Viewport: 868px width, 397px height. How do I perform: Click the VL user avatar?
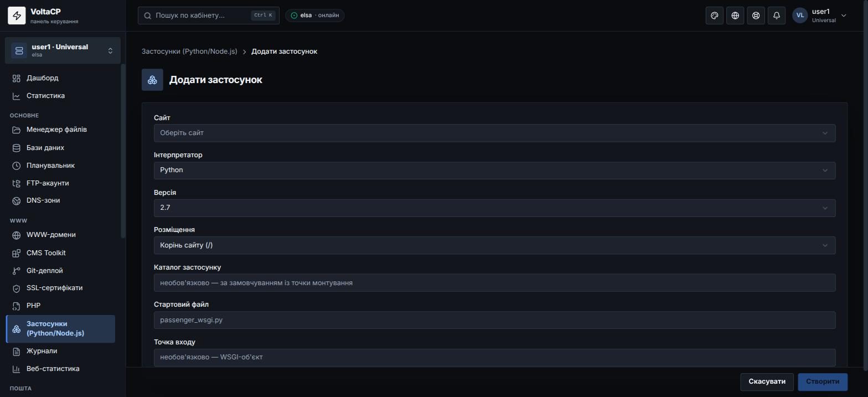(x=800, y=16)
